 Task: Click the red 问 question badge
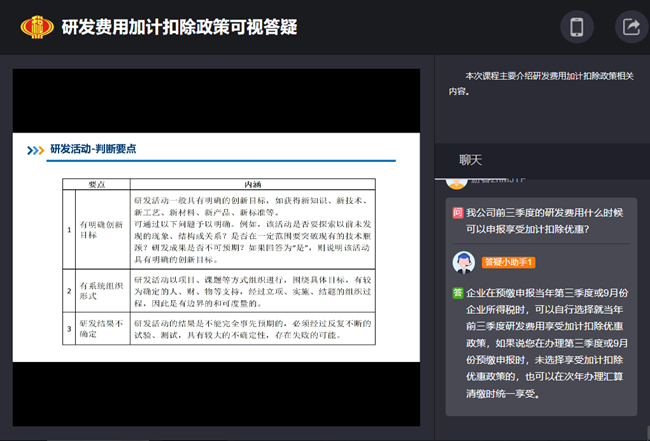(457, 213)
